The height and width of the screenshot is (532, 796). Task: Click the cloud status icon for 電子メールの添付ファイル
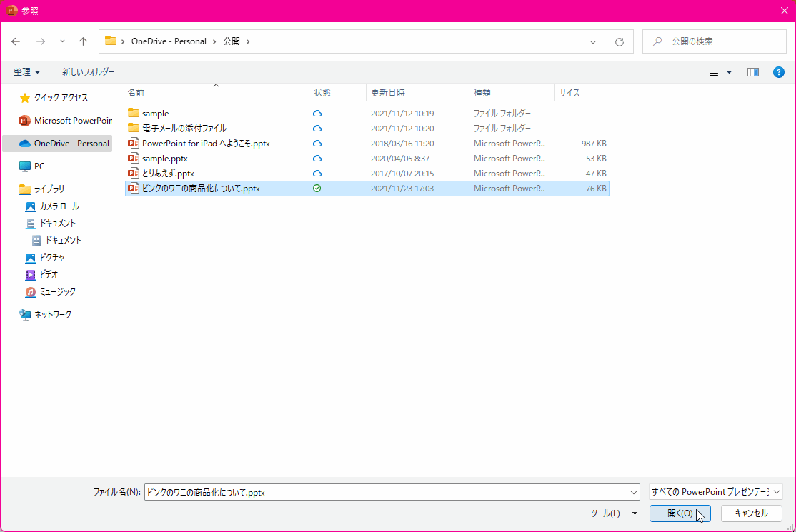pyautogui.click(x=317, y=129)
